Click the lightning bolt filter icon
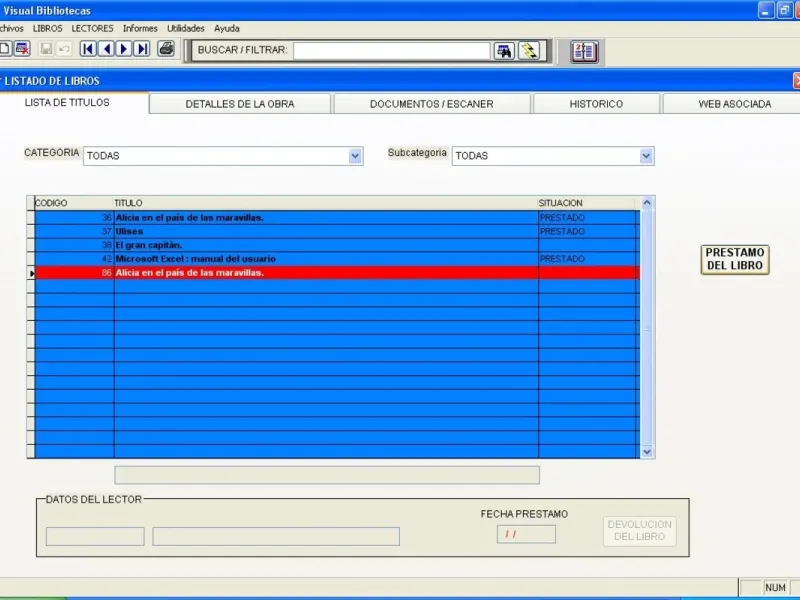The height and width of the screenshot is (600, 800). tap(529, 51)
